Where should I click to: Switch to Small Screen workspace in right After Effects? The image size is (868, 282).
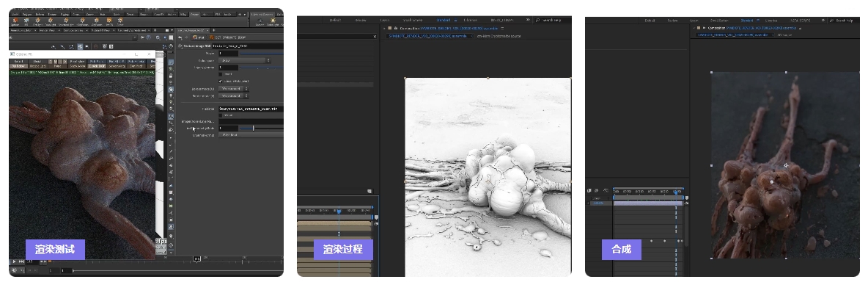719,21
